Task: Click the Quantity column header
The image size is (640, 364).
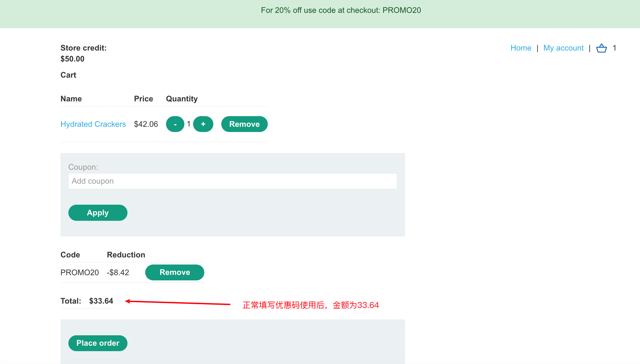Action: pyautogui.click(x=182, y=99)
